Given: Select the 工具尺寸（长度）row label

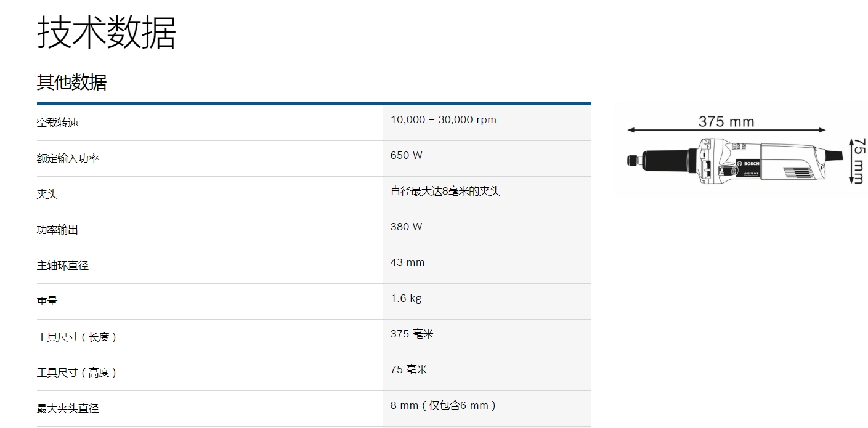Looking at the screenshot, I should tap(76, 337).
